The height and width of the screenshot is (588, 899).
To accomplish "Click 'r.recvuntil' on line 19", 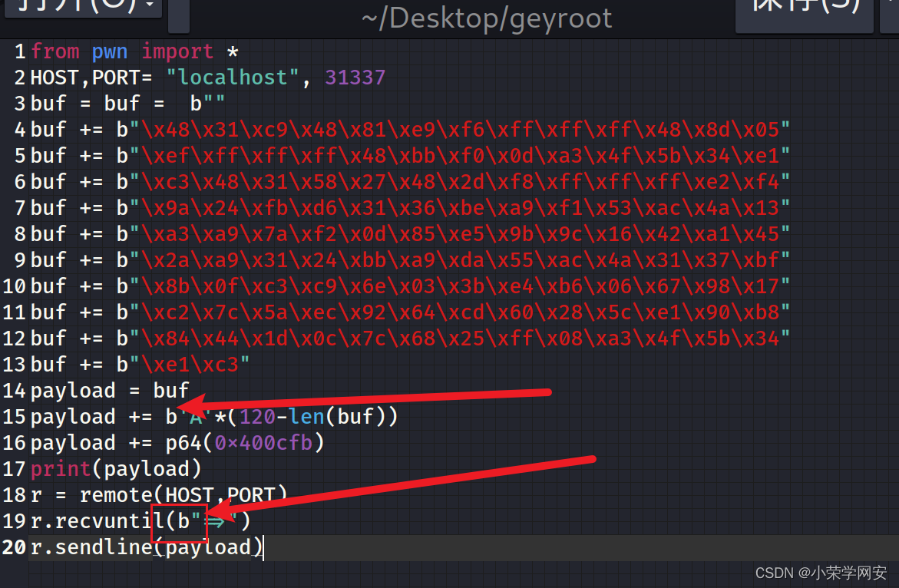I will [x=97, y=521].
